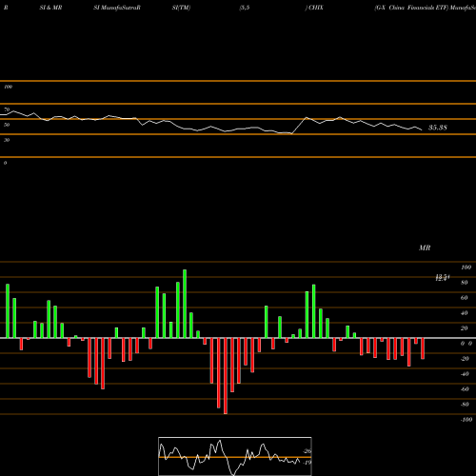
Task: Click the SI MunafaSutraR header text
Action: (x=117, y=8)
